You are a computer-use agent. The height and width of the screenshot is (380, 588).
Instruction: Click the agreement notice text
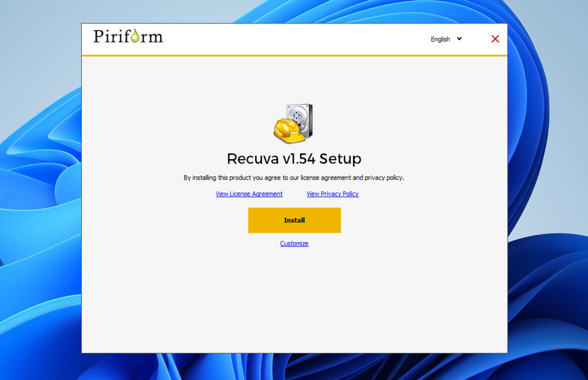point(294,177)
